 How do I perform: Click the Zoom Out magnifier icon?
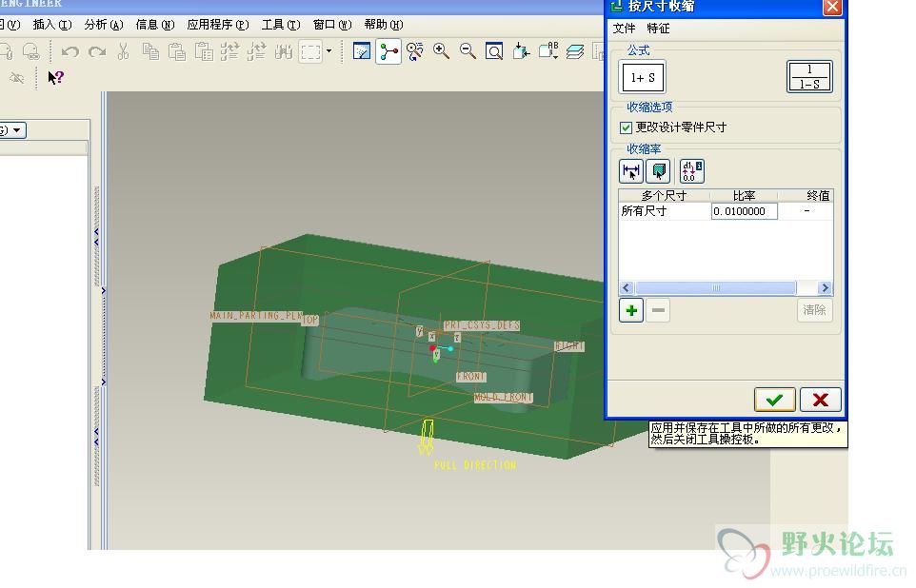[468, 51]
